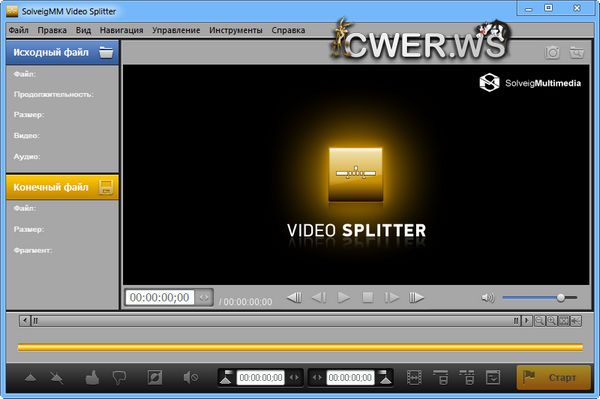Open the Справка menu
Image resolution: width=600 pixels, height=399 pixels.
[x=288, y=30]
